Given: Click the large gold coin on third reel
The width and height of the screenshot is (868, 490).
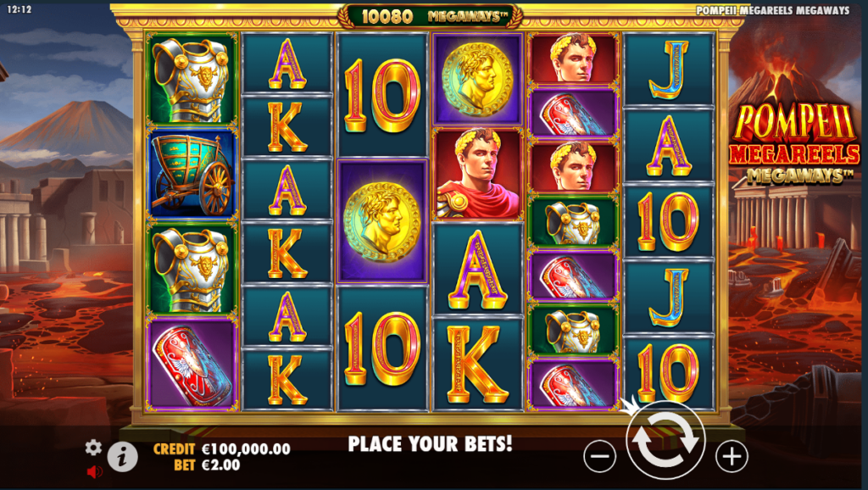Looking at the screenshot, I should pyautogui.click(x=382, y=221).
